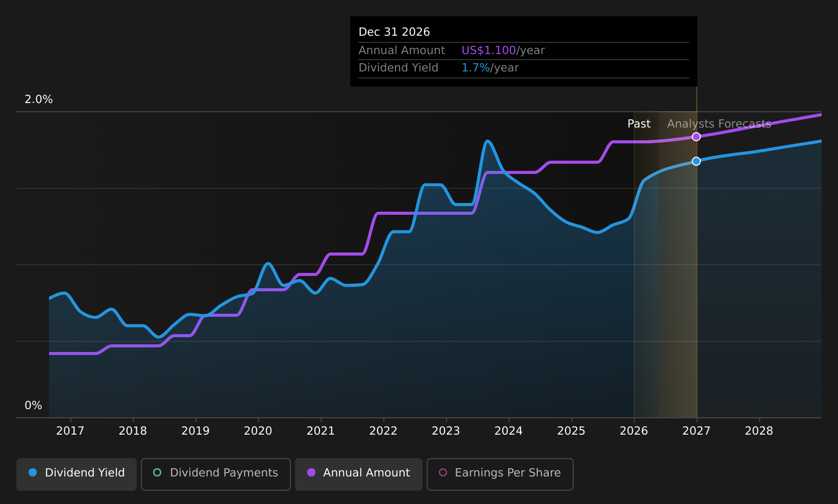Click the 2019 x-axis label
The height and width of the screenshot is (504, 838).
pos(195,431)
